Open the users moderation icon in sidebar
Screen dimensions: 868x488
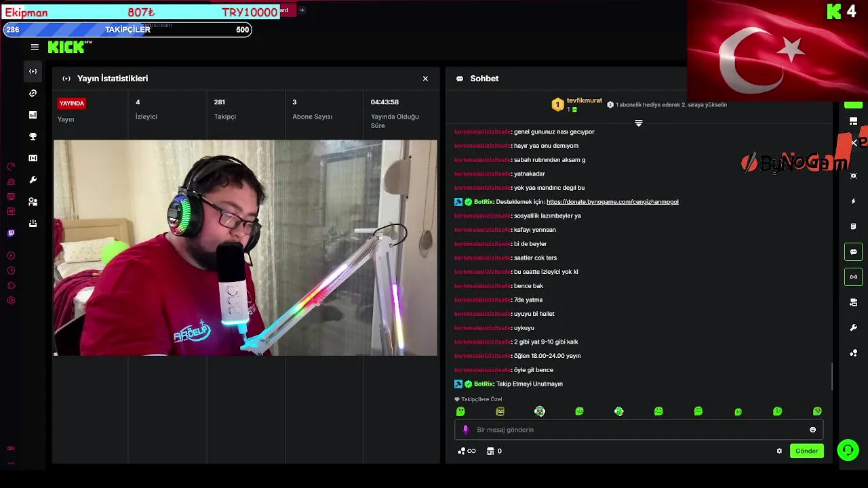33,201
